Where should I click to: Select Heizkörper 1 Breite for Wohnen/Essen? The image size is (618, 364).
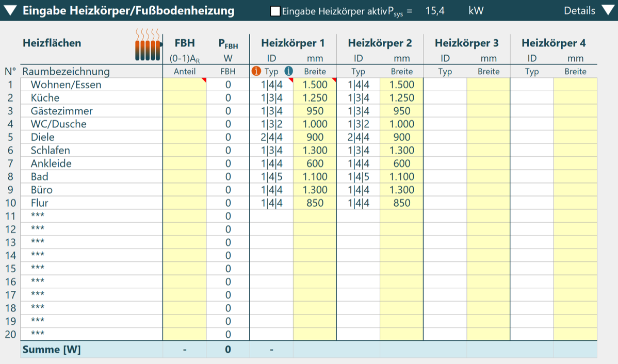315,85
